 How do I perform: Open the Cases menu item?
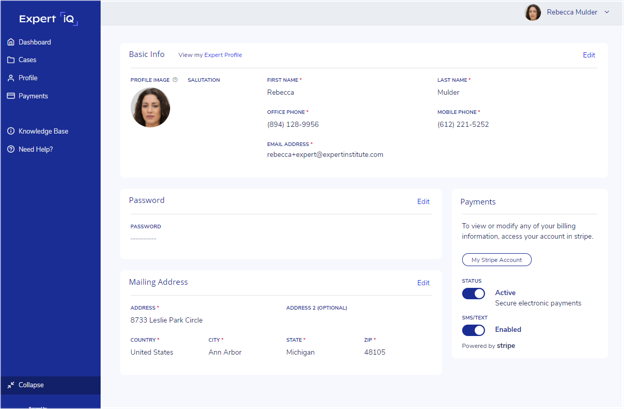tap(27, 60)
